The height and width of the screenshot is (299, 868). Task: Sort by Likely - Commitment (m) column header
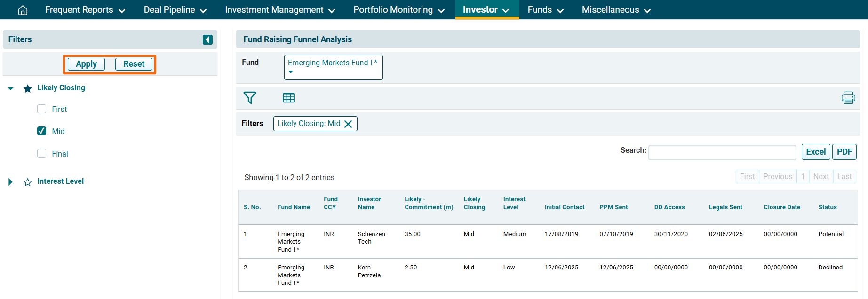(x=429, y=203)
